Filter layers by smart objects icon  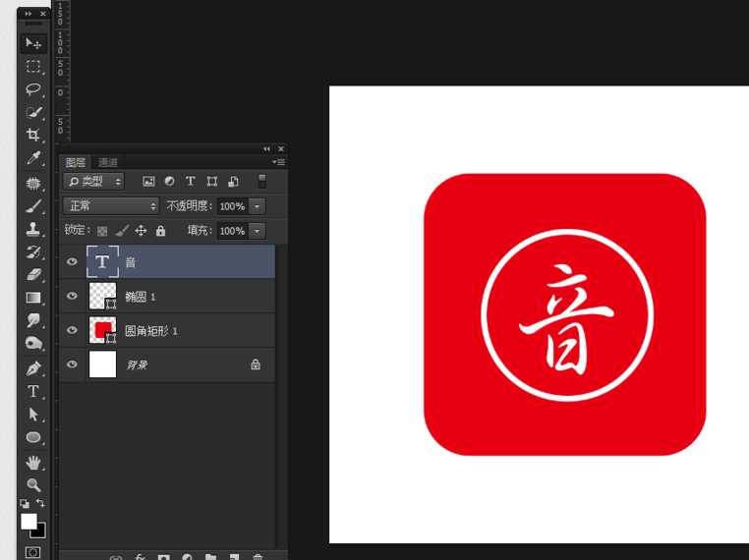(233, 182)
